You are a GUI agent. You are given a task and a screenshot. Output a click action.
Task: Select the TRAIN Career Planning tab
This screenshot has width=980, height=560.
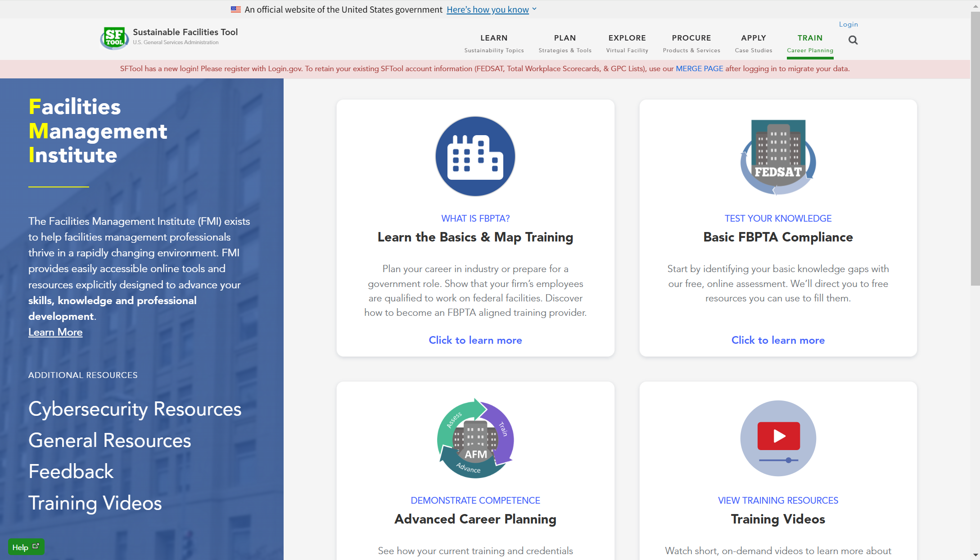pos(810,43)
